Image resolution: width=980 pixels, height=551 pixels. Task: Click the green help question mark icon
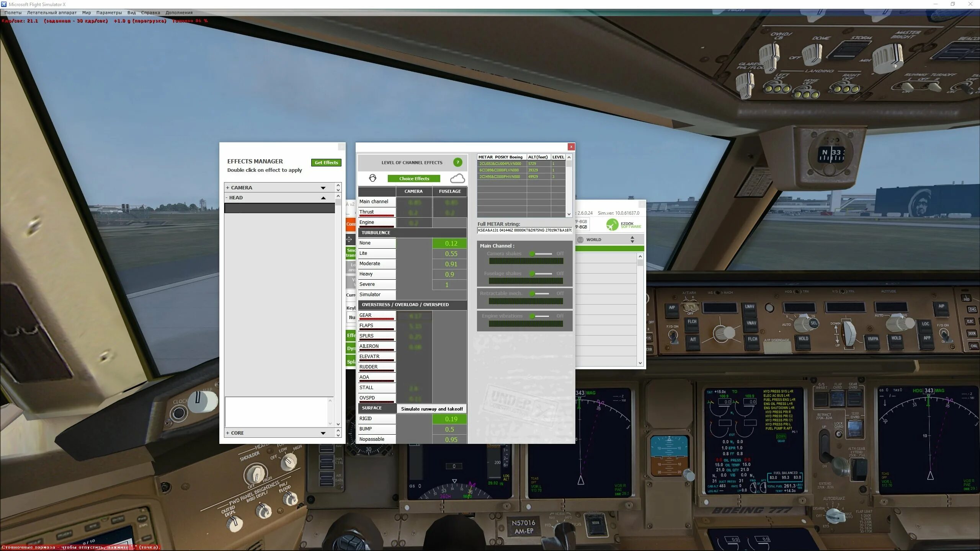[x=457, y=162]
